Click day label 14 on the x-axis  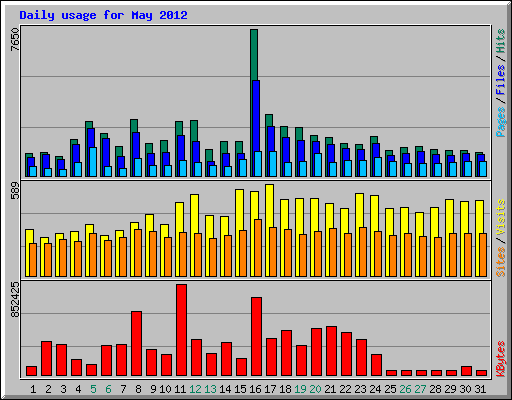coord(225,389)
